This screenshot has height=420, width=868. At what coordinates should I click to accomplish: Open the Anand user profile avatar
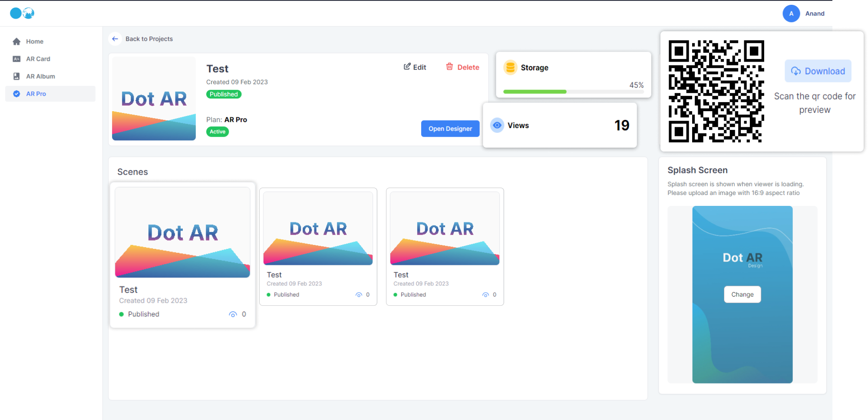791,13
